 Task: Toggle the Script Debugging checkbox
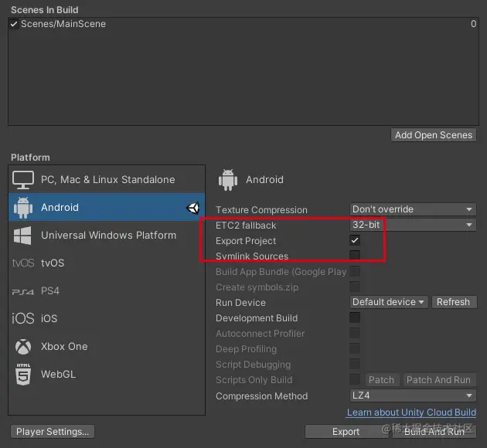click(355, 365)
